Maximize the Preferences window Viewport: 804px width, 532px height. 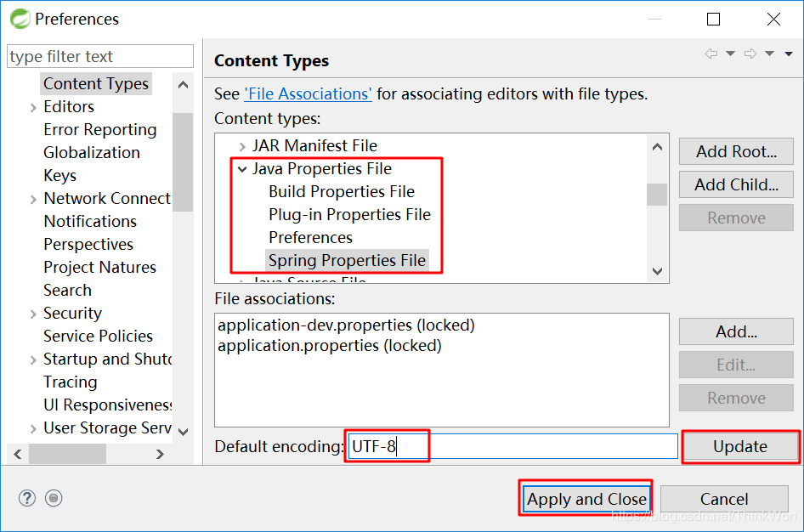pos(713,20)
